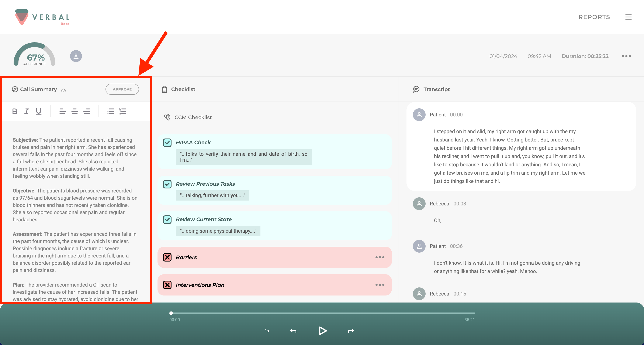Center align the summary text
Viewport: 644px width, 345px height.
click(75, 111)
